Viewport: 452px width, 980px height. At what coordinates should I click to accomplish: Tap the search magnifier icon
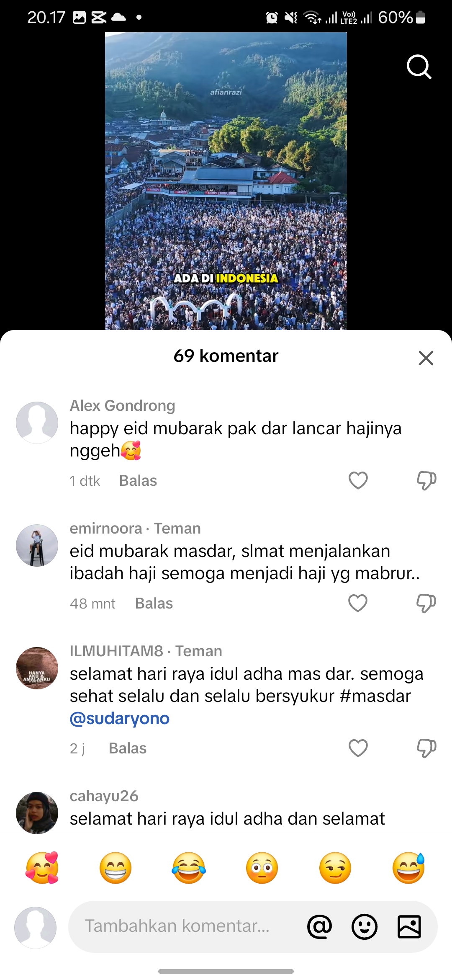419,67
